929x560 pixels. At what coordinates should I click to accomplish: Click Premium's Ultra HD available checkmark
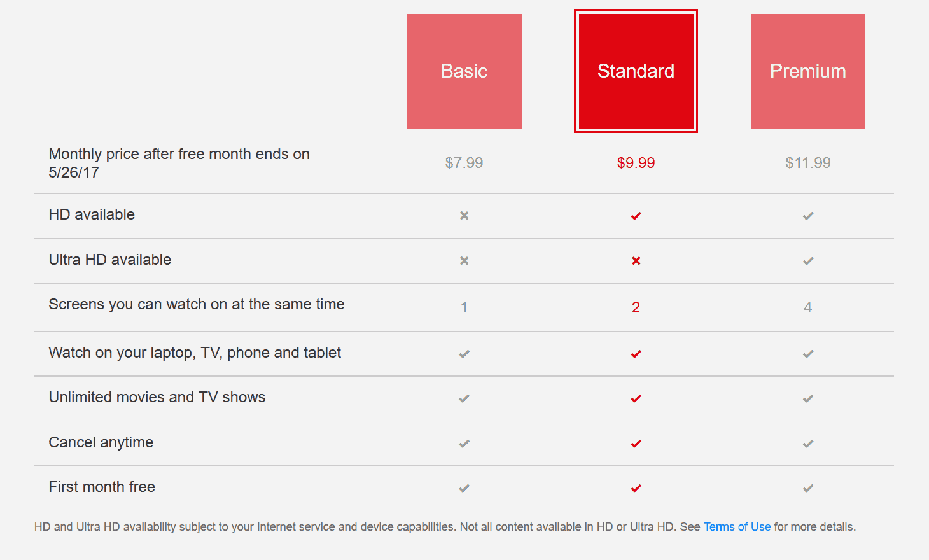(808, 261)
